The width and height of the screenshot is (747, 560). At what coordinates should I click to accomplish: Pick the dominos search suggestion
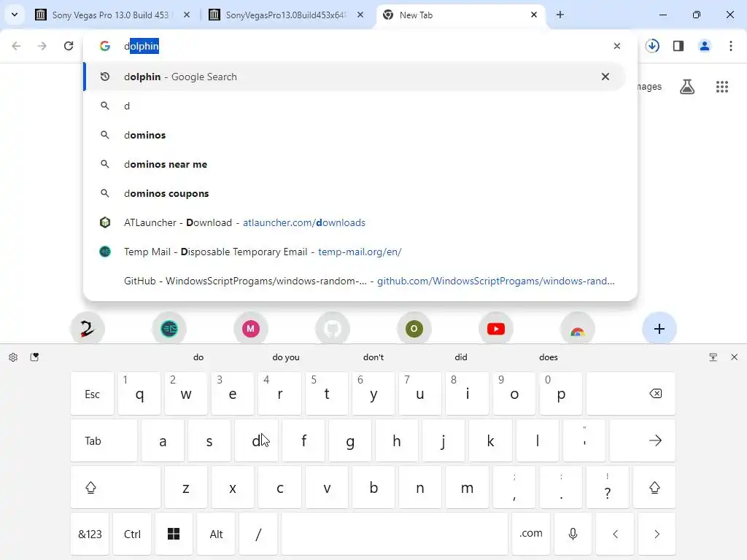355,135
